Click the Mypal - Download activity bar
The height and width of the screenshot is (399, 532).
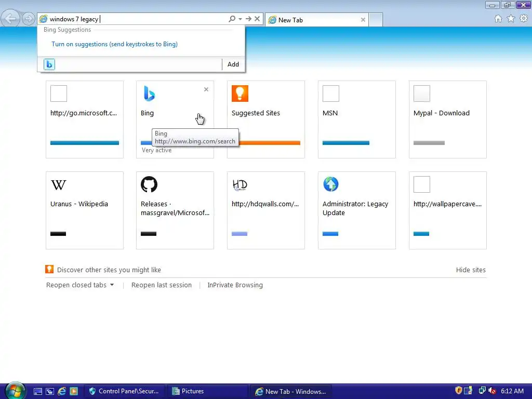(429, 143)
